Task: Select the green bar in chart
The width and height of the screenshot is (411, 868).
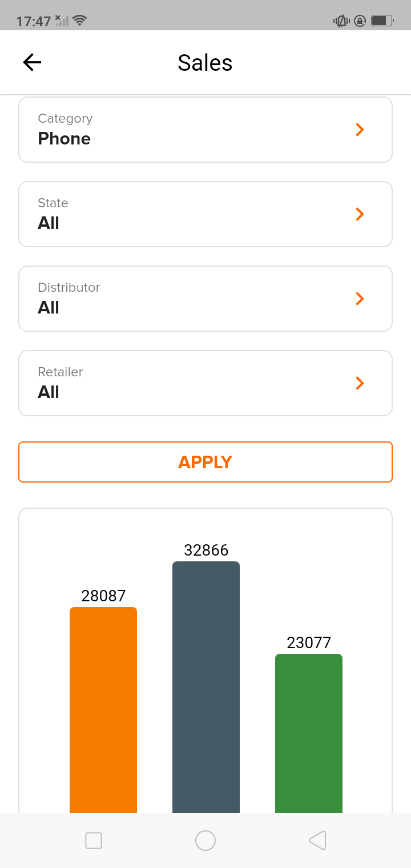Action: click(x=309, y=733)
